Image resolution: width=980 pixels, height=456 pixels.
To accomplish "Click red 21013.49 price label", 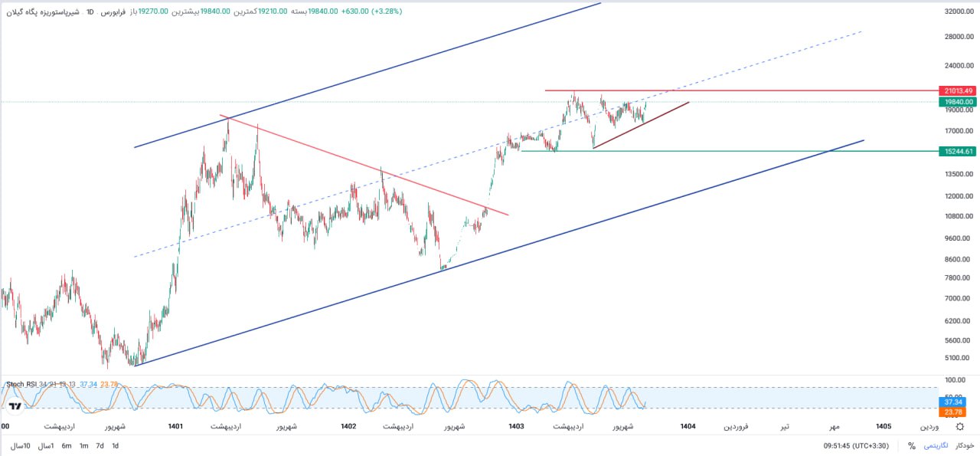I will click(958, 90).
